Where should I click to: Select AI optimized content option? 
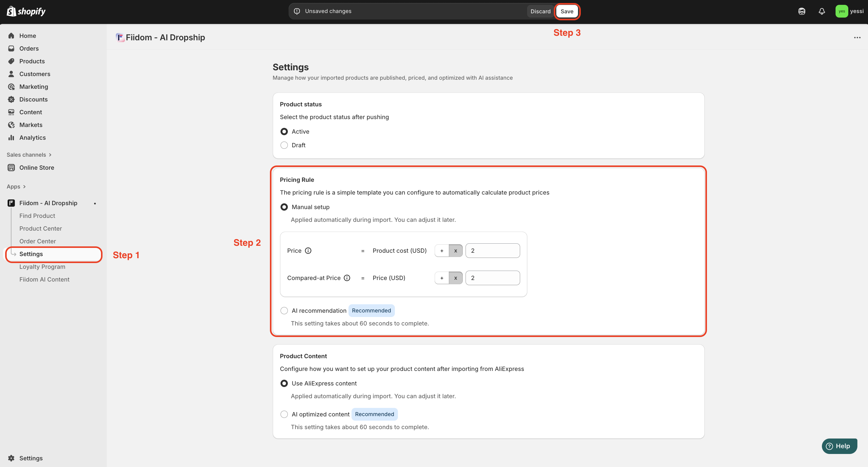click(284, 414)
